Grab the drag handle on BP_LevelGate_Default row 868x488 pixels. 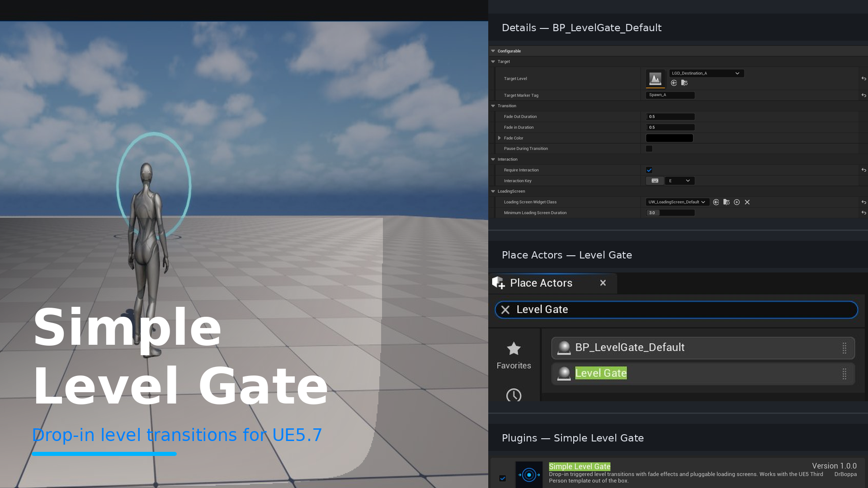844,348
